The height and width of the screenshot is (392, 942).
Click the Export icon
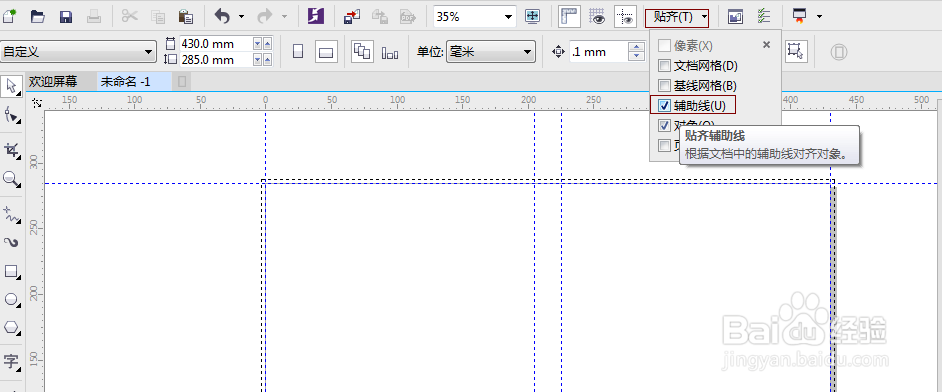pos(380,16)
